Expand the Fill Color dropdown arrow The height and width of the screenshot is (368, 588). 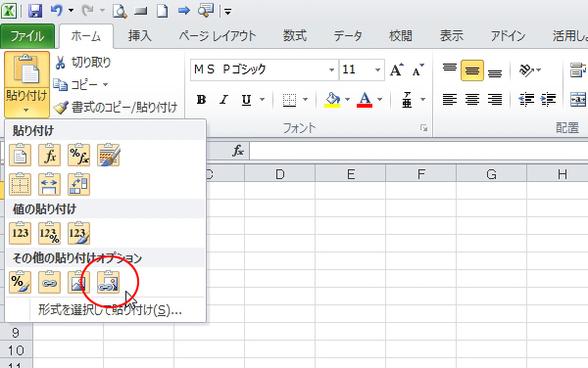347,100
